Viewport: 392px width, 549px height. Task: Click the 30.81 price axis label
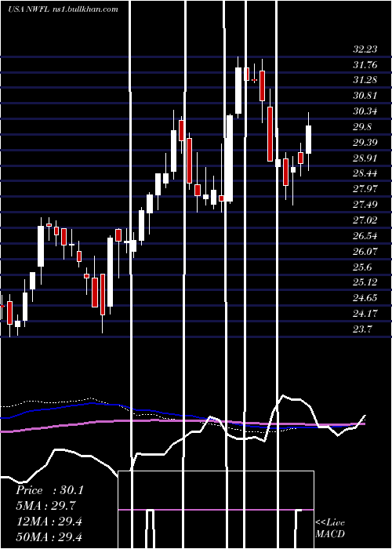tap(365, 96)
